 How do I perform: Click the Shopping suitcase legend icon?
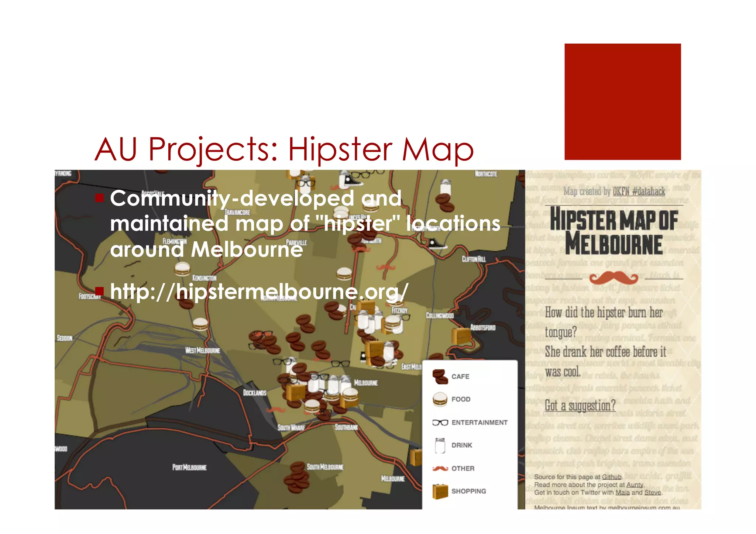pyautogui.click(x=440, y=491)
